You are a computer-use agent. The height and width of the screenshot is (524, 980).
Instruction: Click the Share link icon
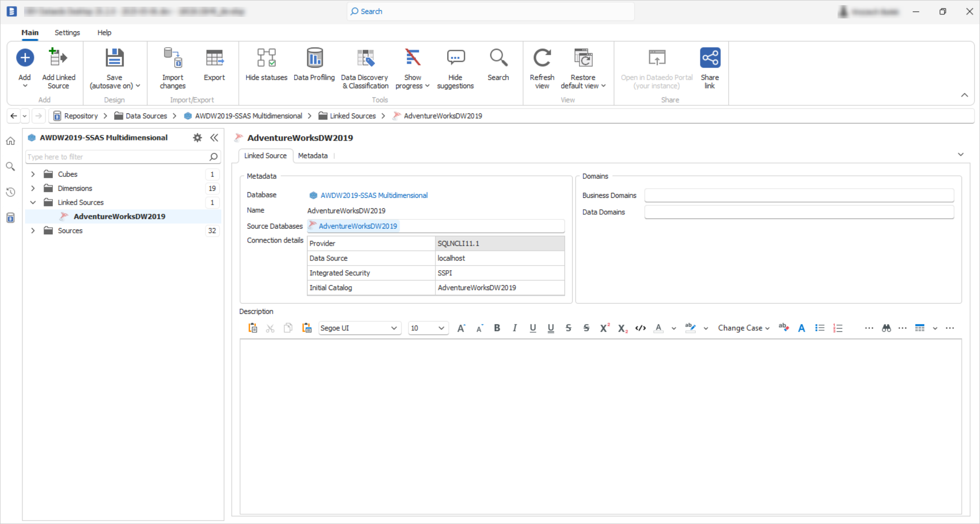coord(710,57)
